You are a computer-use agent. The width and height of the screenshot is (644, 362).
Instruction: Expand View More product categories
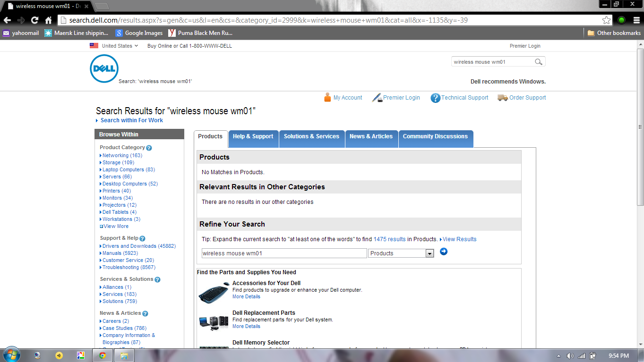click(x=115, y=226)
